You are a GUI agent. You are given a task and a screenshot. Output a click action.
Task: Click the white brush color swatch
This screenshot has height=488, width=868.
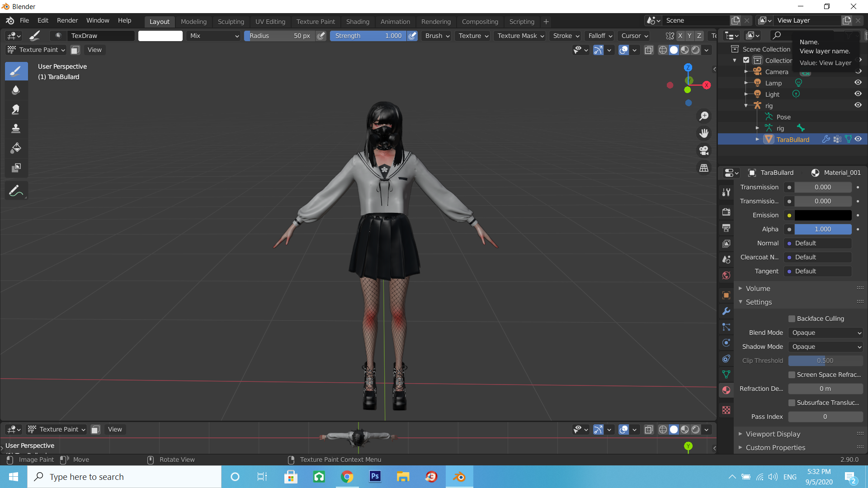[160, 36]
